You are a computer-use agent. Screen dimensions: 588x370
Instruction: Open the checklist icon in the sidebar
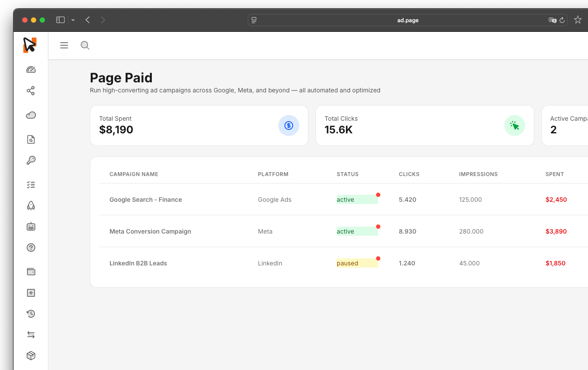pos(31,185)
